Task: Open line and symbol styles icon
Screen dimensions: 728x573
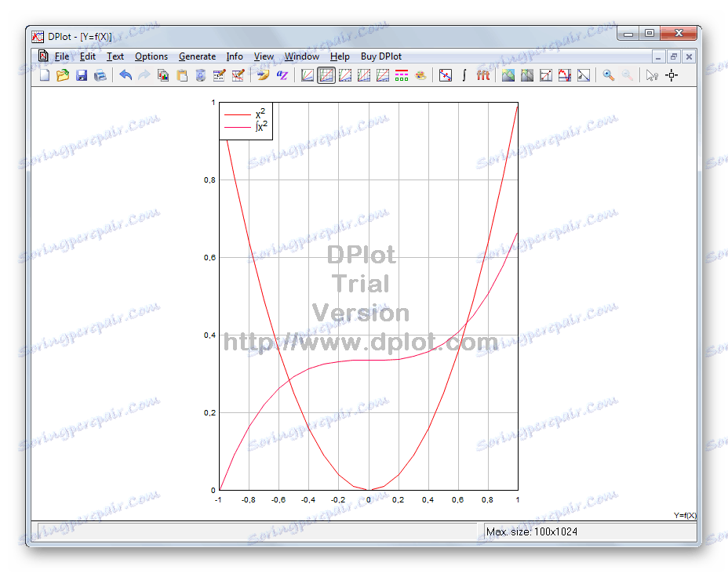Action: (402, 75)
